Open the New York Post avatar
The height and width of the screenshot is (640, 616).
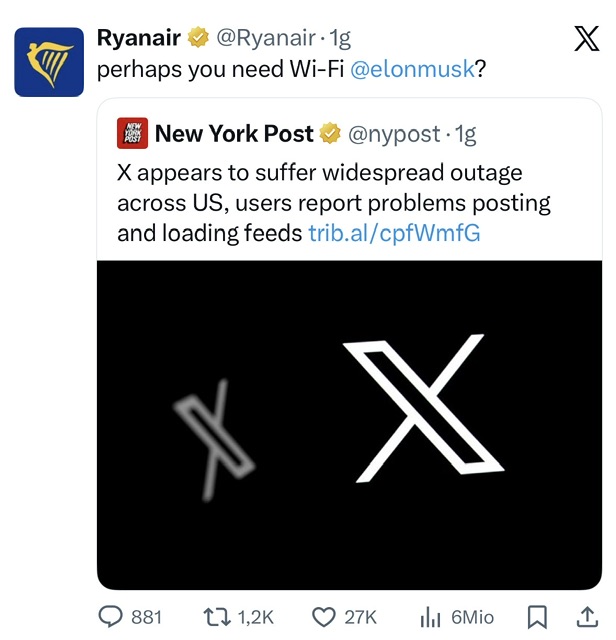132,133
